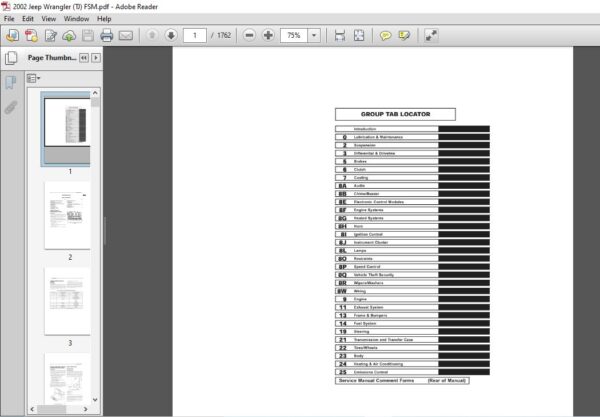Viewport: 600px width, 417px height.
Task: Click the Fit one full page icon
Action: click(359, 36)
